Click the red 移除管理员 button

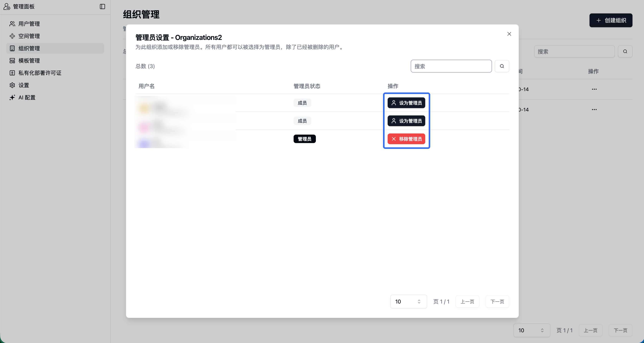(x=406, y=139)
